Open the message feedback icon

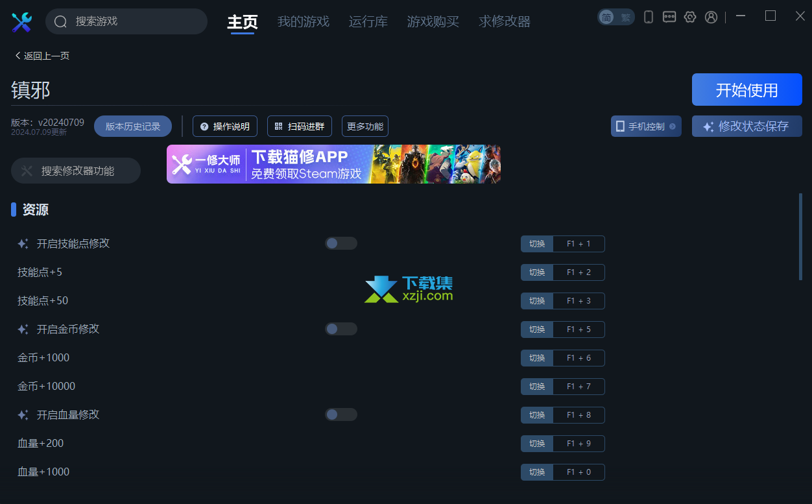(669, 18)
